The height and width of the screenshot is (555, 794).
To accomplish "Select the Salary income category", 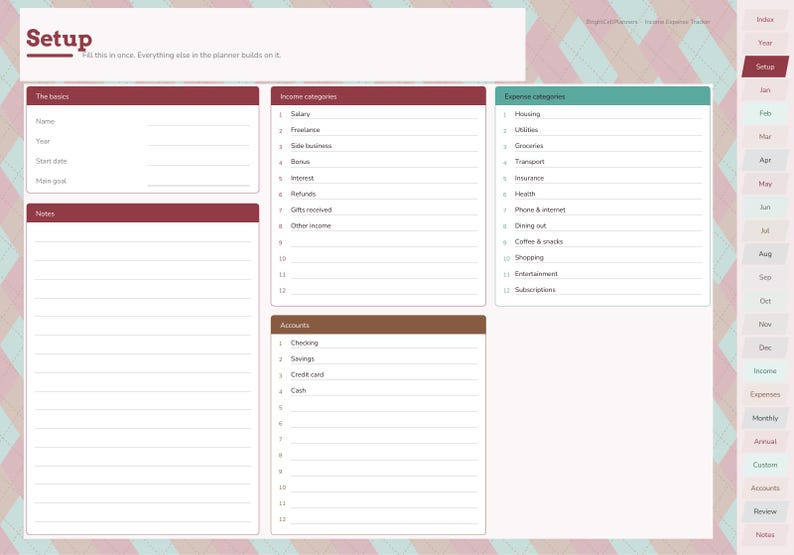I will click(378, 114).
